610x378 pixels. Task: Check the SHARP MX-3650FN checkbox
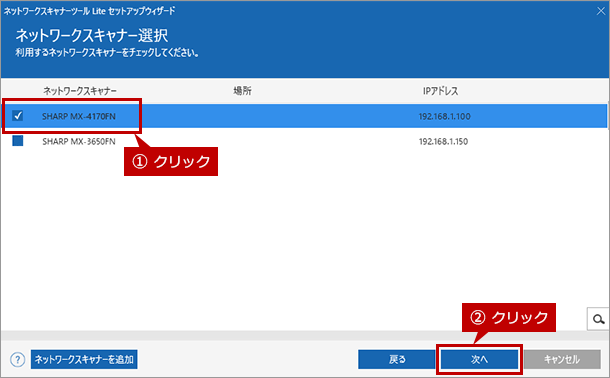point(18,141)
